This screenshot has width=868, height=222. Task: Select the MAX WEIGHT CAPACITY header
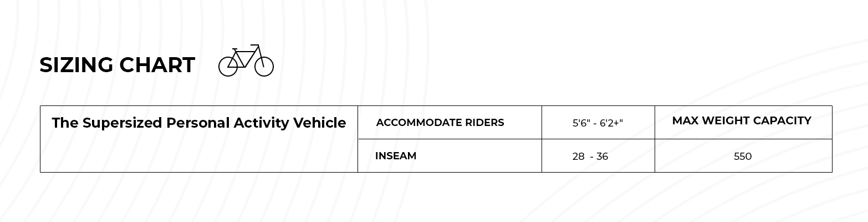coord(742,120)
